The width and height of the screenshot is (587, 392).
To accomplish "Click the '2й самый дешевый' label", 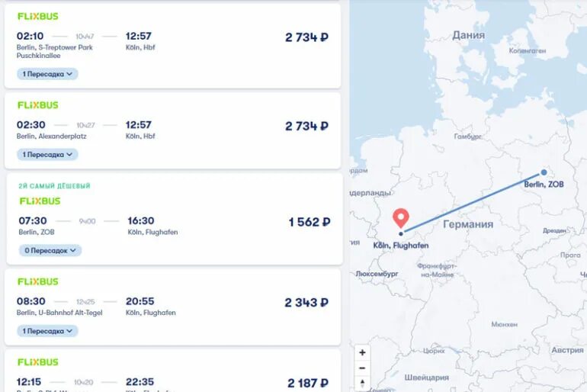I will click(x=55, y=185).
